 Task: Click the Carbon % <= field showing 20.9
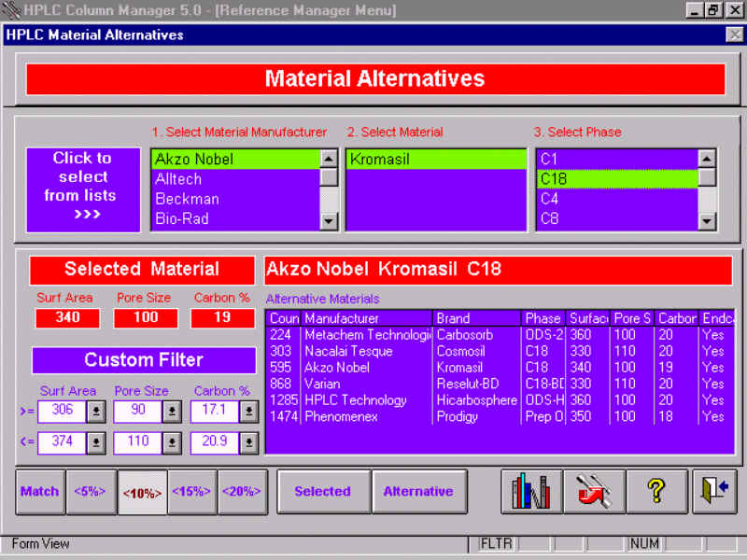pyautogui.click(x=215, y=442)
